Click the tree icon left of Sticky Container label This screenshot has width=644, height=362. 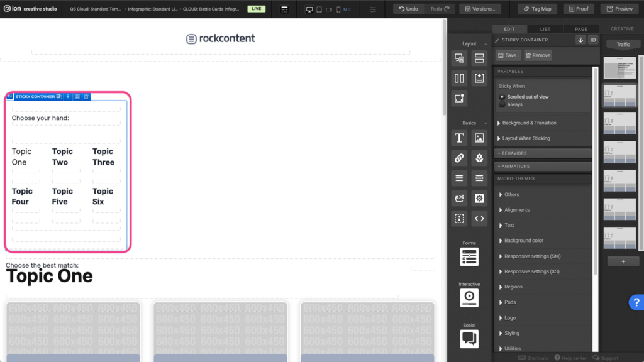10,96
